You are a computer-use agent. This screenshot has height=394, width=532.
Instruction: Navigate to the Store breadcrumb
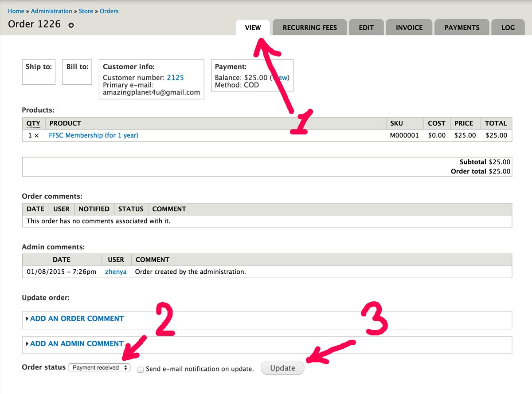coord(86,11)
